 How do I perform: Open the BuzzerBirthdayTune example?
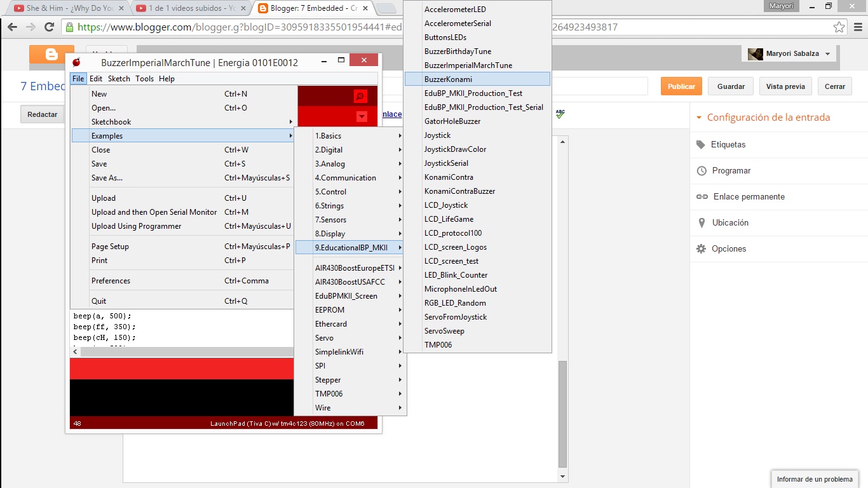[x=477, y=51]
